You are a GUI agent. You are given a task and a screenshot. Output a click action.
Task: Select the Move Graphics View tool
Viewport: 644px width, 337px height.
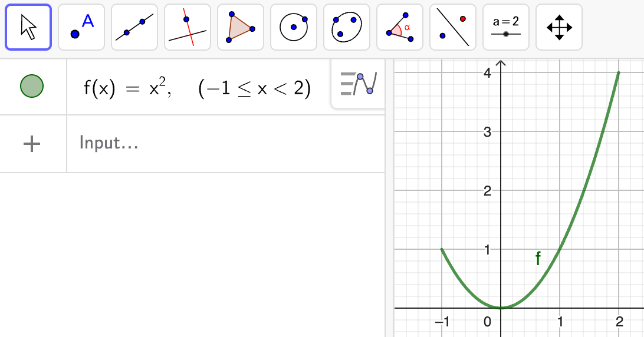tap(559, 27)
